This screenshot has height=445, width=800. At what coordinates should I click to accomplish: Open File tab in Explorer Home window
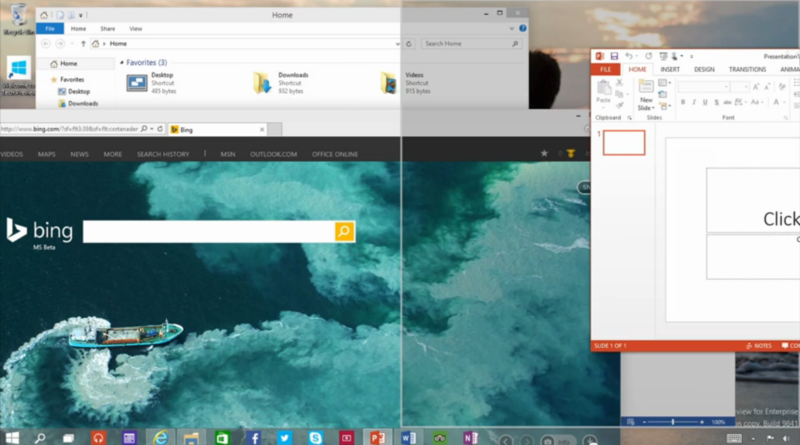pos(50,29)
